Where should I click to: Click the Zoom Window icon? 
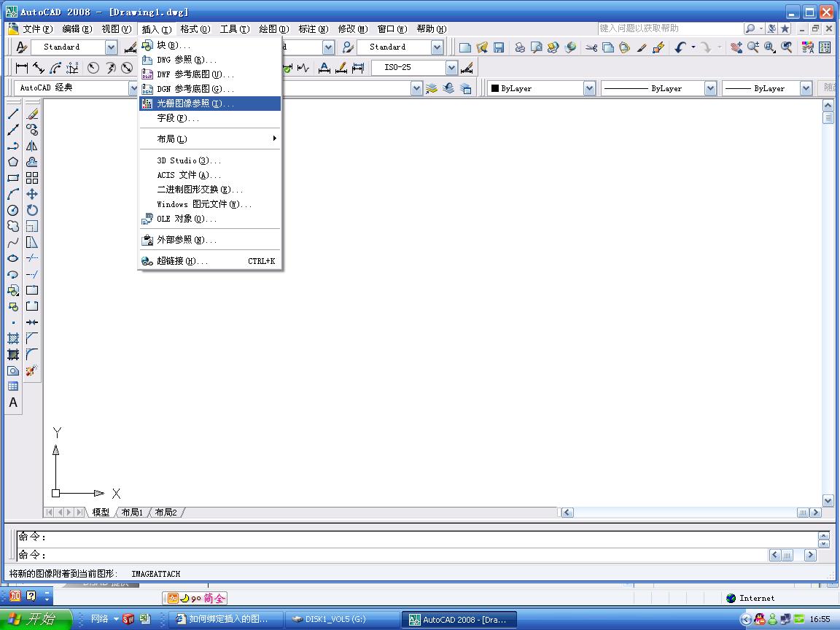770,47
